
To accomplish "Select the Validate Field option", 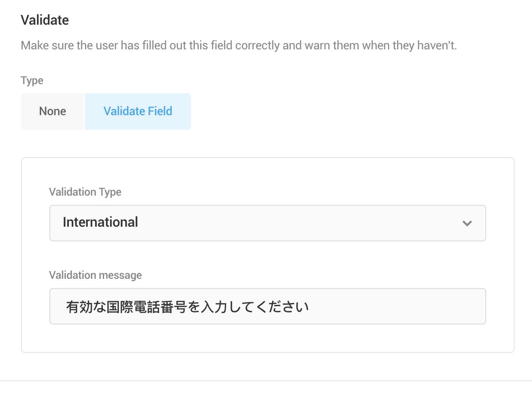I will [x=138, y=112].
